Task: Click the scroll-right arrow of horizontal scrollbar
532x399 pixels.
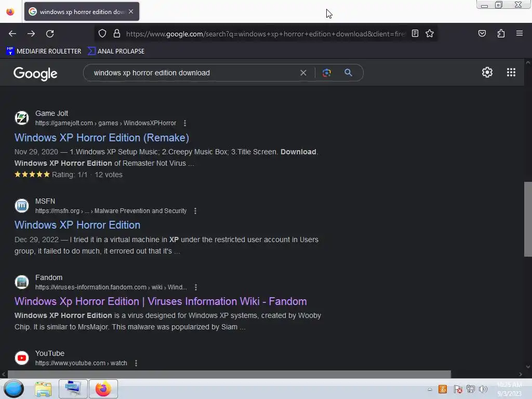Action: (x=521, y=374)
